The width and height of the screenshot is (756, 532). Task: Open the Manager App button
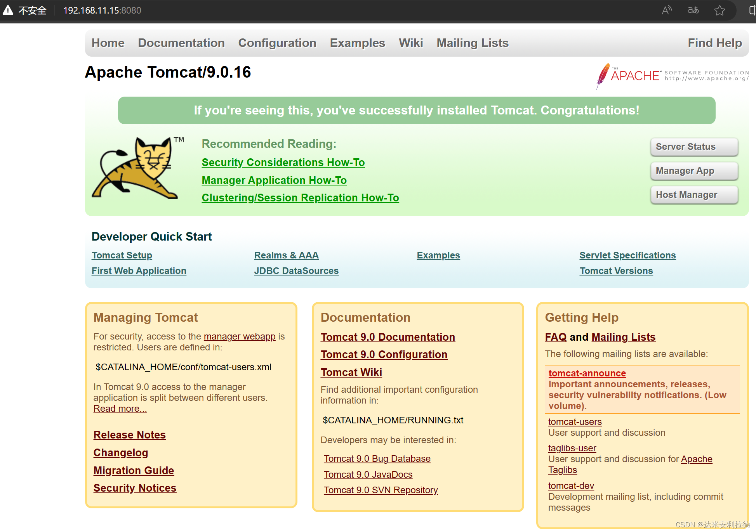(x=694, y=171)
